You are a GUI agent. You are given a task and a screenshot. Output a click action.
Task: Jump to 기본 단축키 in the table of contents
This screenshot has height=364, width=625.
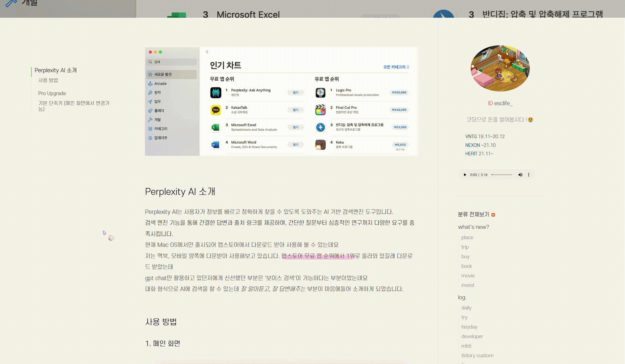(x=74, y=106)
